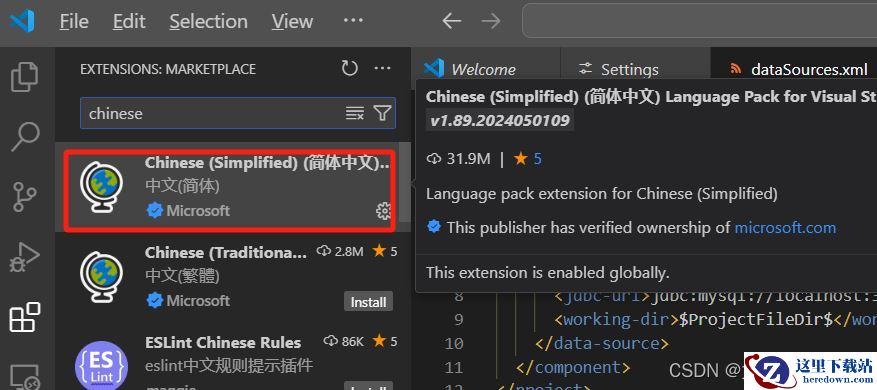The height and width of the screenshot is (390, 877).
Task: Click 'This extension is enabled globally' text
Action: [x=548, y=273]
